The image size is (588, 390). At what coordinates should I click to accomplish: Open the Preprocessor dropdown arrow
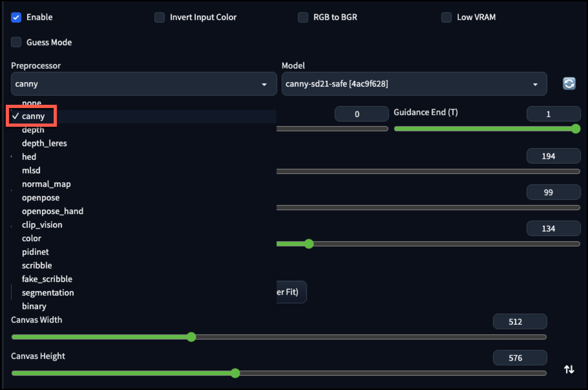tap(264, 84)
